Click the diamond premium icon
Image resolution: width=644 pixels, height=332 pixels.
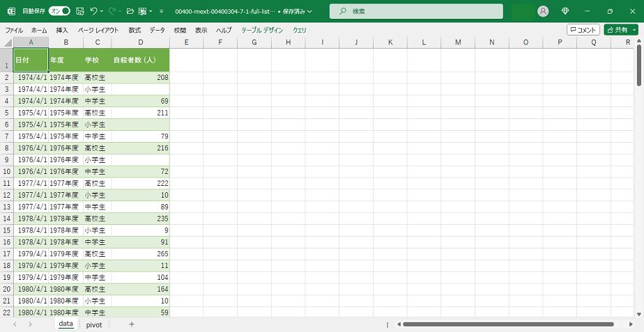coord(565,11)
